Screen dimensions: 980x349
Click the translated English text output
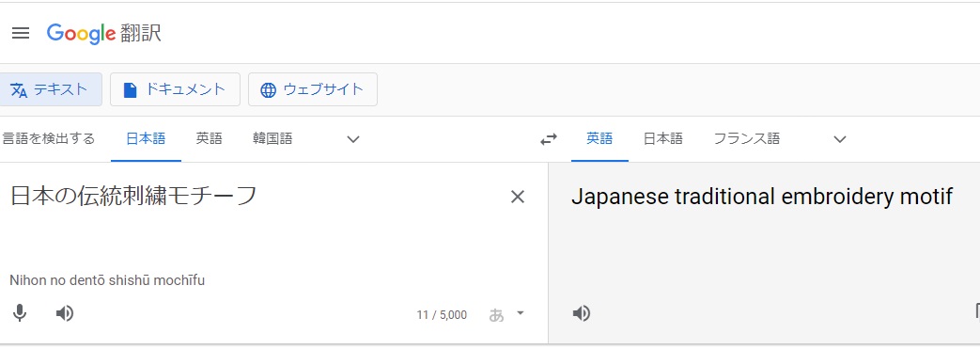(762, 197)
